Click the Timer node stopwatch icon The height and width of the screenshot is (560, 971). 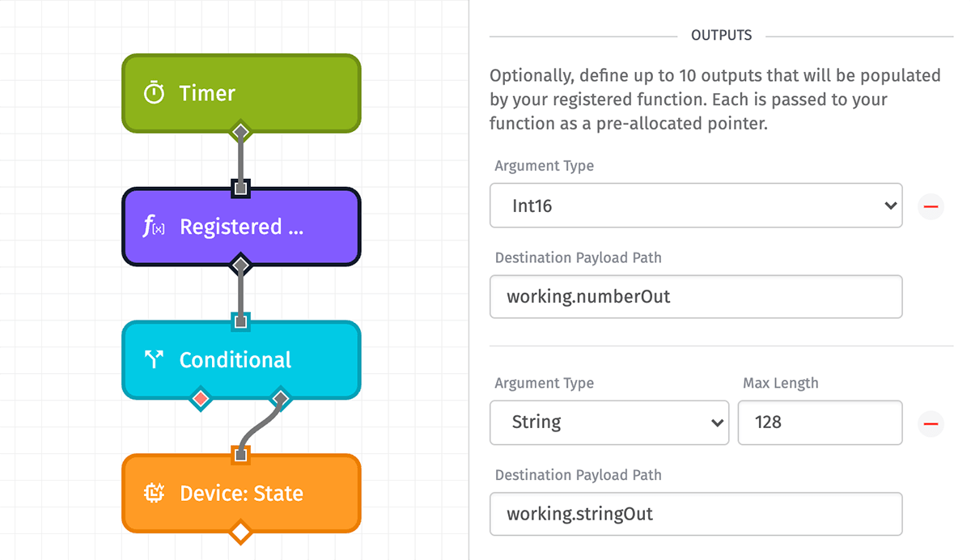154,93
